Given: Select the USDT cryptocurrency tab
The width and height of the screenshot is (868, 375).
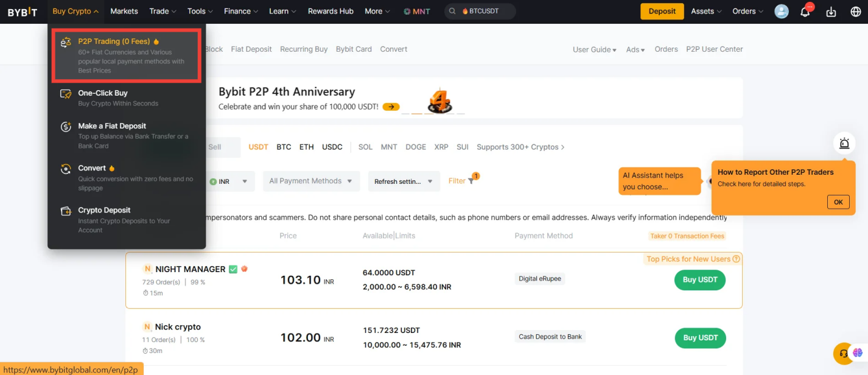Looking at the screenshot, I should [x=257, y=147].
